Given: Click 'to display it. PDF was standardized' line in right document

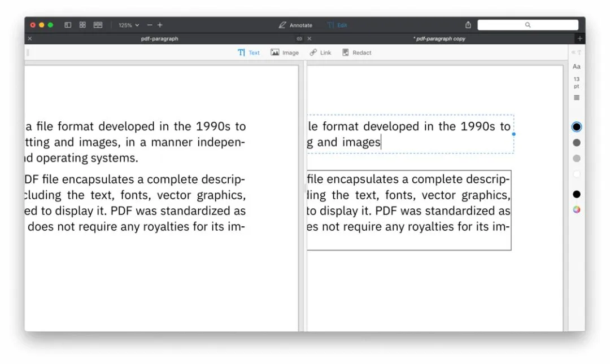Looking at the screenshot, I should [x=408, y=210].
